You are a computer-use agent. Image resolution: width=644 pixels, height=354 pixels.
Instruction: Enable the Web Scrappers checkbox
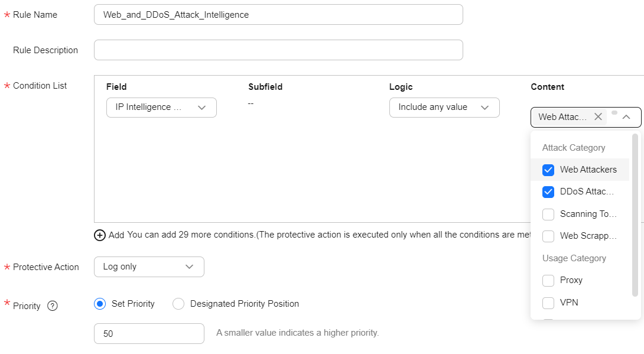coord(548,236)
